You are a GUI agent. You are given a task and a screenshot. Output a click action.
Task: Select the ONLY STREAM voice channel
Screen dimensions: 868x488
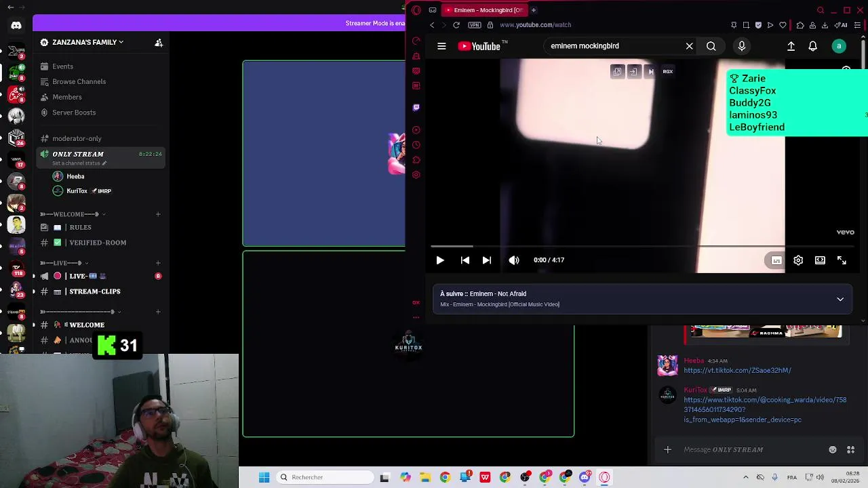click(100, 157)
